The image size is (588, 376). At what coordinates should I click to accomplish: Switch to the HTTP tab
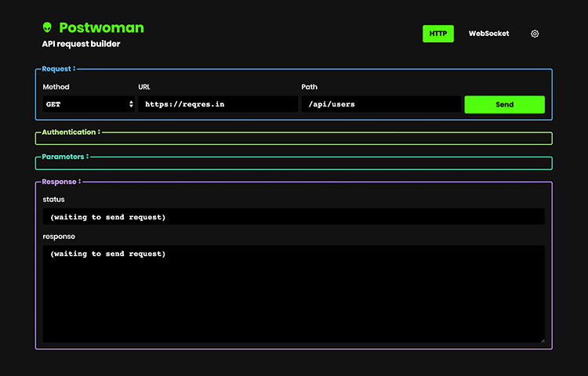coord(437,34)
